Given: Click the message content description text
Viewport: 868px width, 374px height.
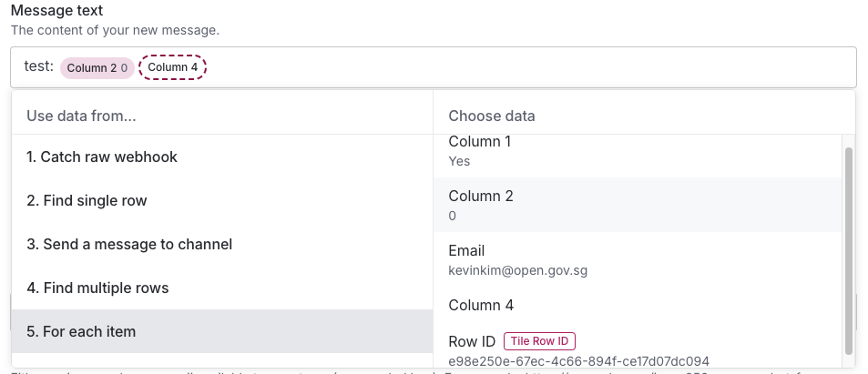Looking at the screenshot, I should [115, 30].
